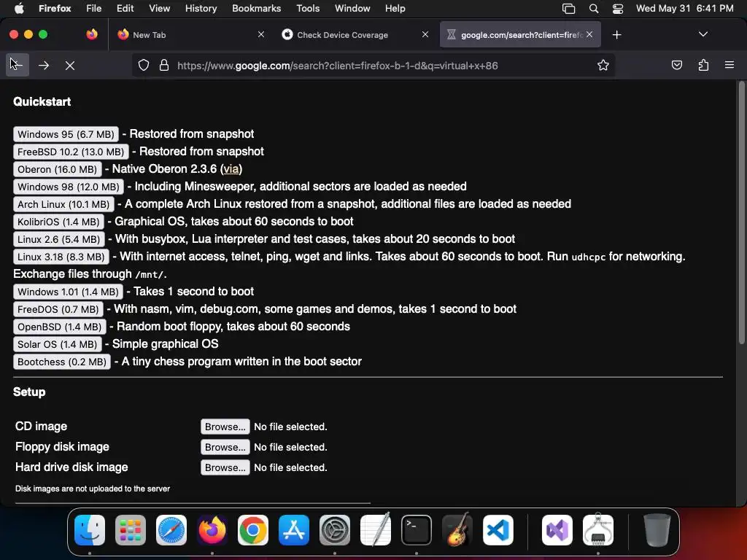Close the New Tab tab
The height and width of the screenshot is (560, 747).
261,34
